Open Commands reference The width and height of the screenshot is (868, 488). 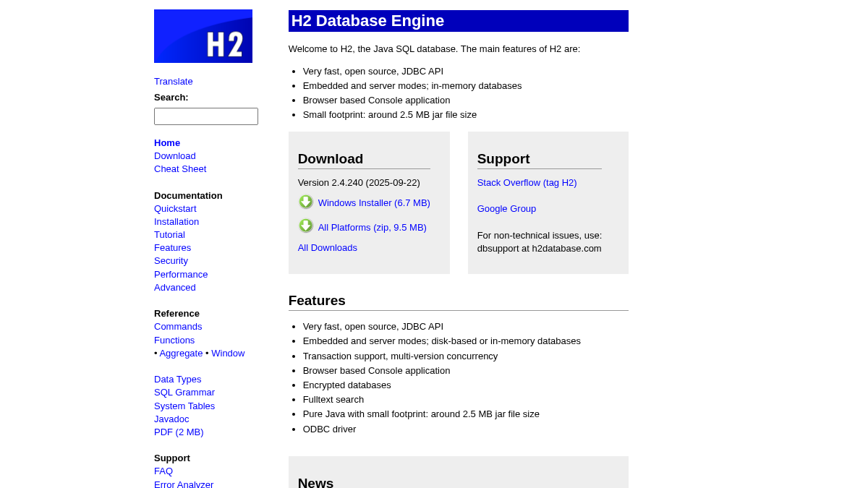coord(178,327)
